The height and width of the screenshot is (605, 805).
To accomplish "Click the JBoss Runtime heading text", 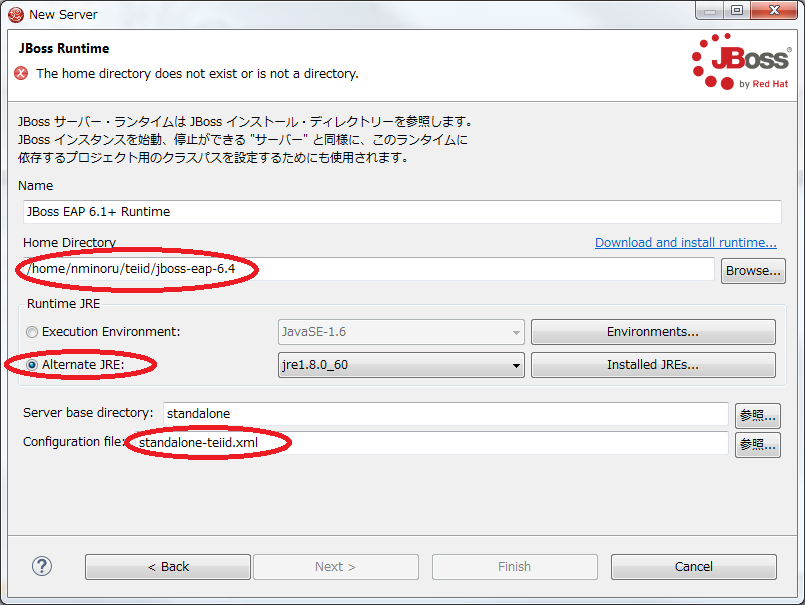I will click(64, 48).
